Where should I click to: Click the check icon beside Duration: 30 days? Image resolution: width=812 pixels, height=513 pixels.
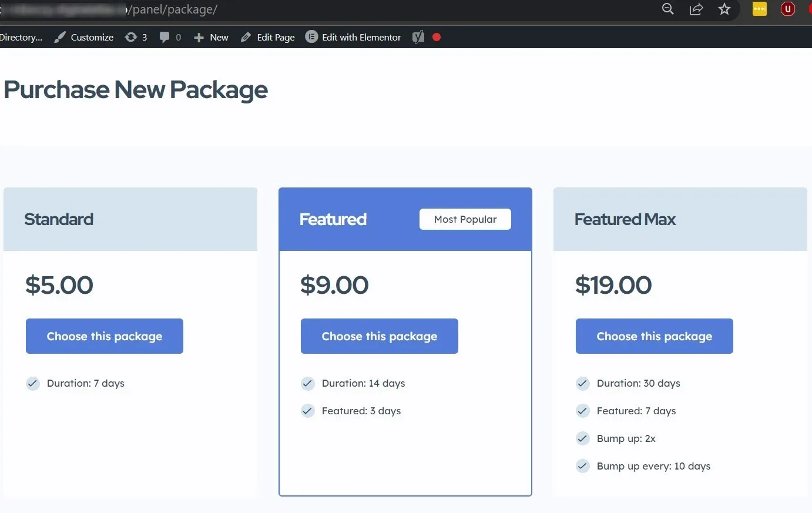pyautogui.click(x=583, y=384)
